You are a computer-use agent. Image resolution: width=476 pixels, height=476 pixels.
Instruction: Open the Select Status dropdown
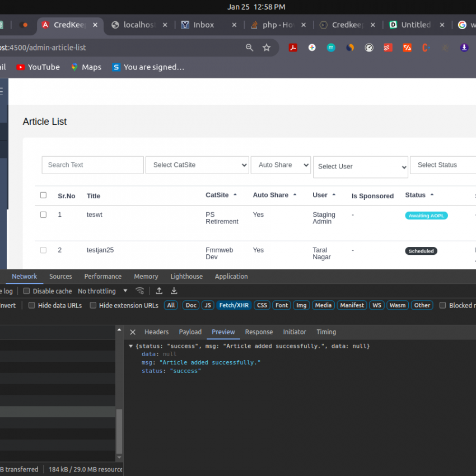click(443, 165)
